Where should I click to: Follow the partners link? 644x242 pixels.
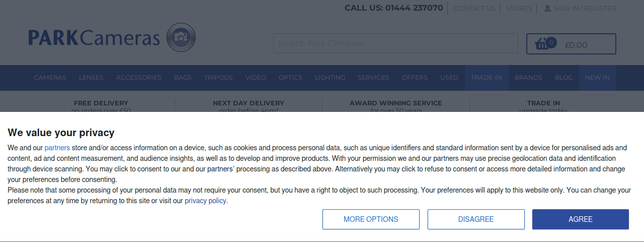(57, 148)
